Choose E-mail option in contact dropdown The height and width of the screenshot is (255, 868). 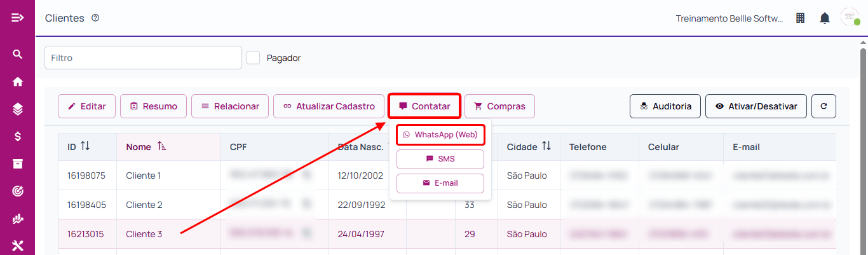click(x=440, y=183)
